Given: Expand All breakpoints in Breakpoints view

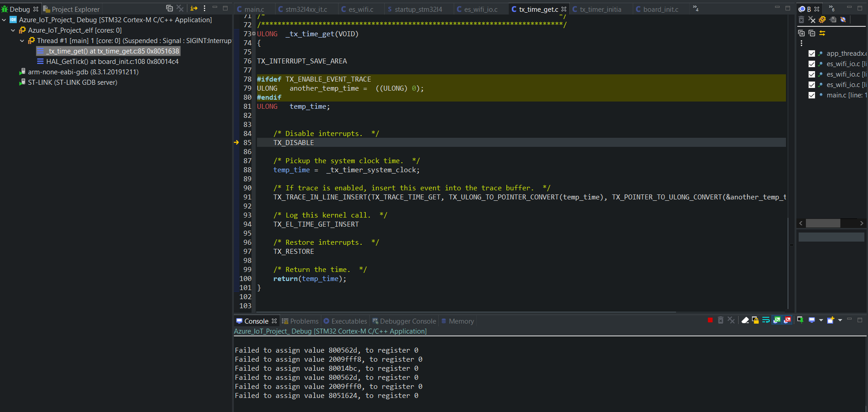Looking at the screenshot, I should tap(801, 33).
